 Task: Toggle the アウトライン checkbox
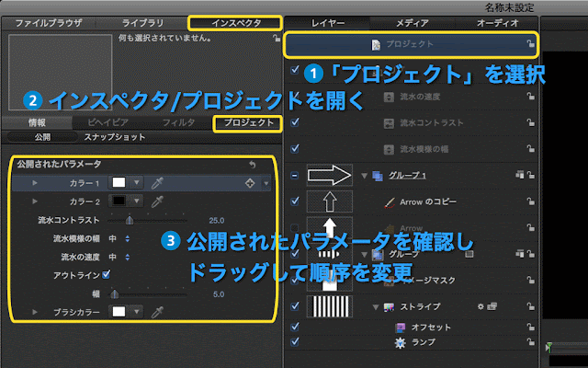click(107, 275)
